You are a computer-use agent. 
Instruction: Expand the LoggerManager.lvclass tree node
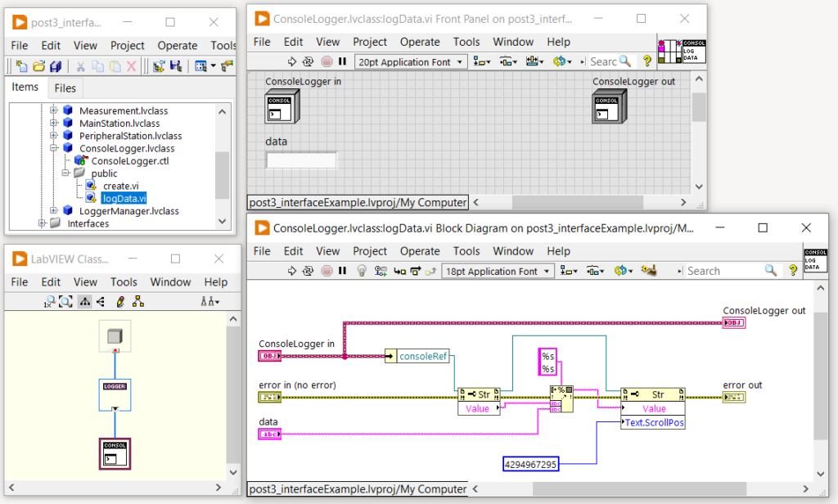[54, 211]
